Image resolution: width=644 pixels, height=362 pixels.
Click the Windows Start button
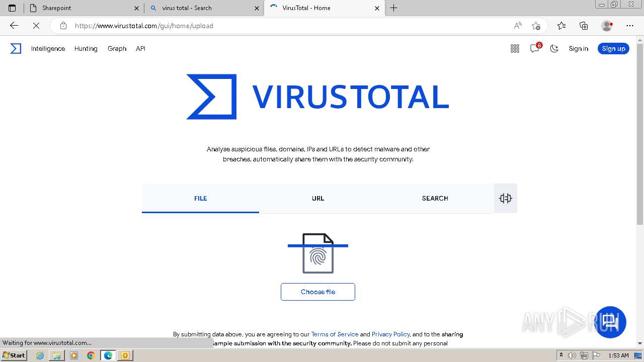pos(14,355)
